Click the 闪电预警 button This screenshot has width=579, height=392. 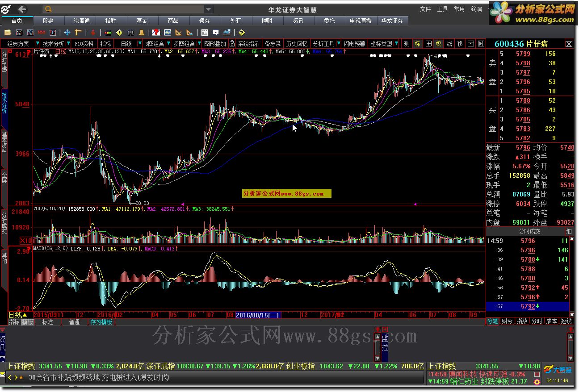[x=355, y=44]
